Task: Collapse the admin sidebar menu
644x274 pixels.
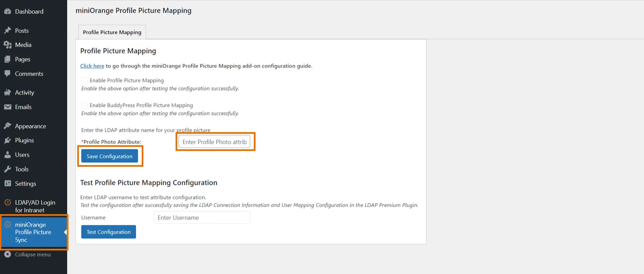Action: [33, 255]
